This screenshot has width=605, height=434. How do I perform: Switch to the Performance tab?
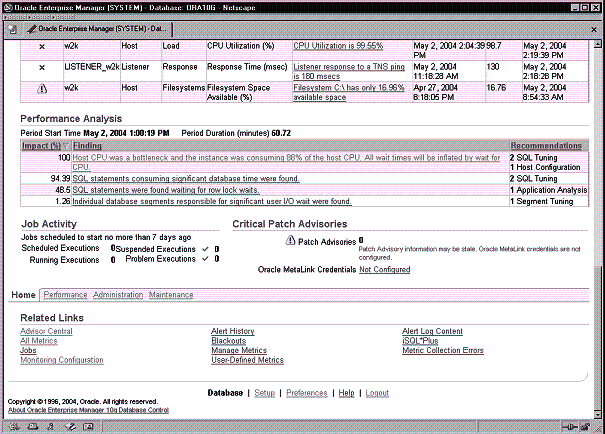point(65,295)
